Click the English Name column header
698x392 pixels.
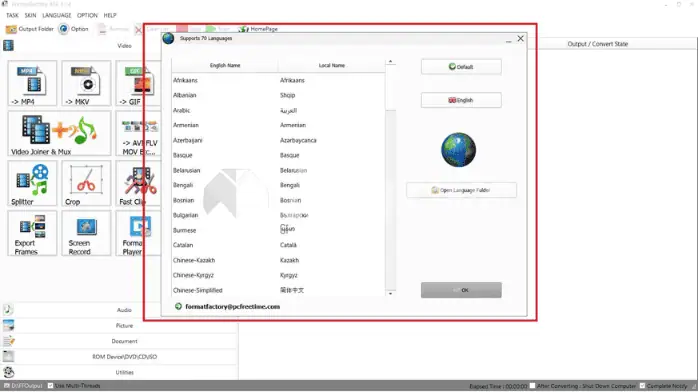point(225,65)
